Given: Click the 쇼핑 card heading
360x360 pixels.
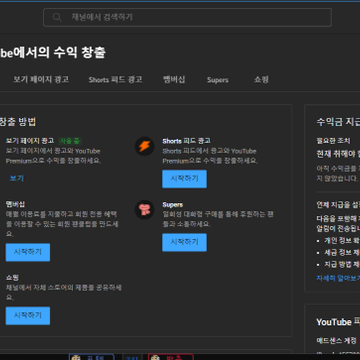Looking at the screenshot, I should click(x=12, y=277).
